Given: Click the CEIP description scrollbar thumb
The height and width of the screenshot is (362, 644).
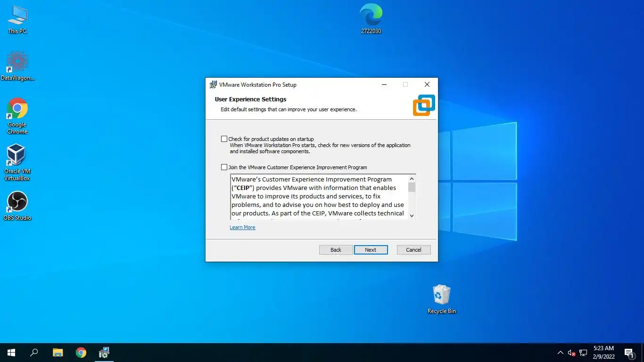Looking at the screenshot, I should [x=412, y=187].
